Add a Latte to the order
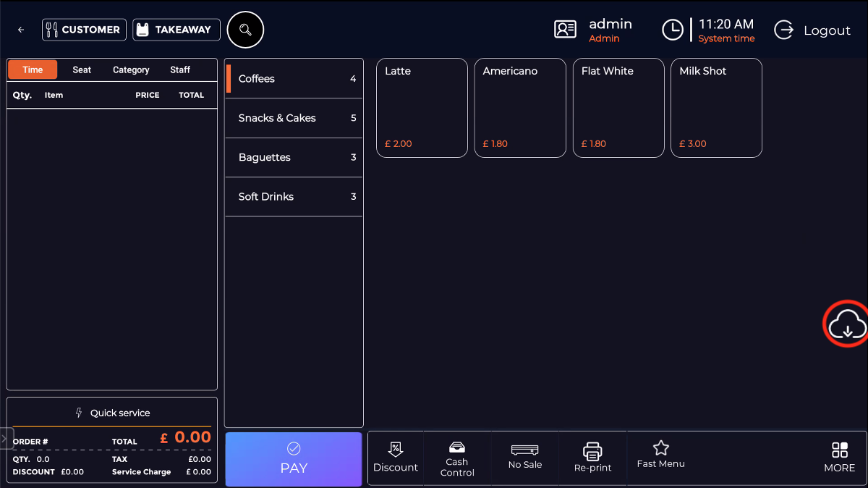Viewport: 868px width, 488px height. coord(422,108)
